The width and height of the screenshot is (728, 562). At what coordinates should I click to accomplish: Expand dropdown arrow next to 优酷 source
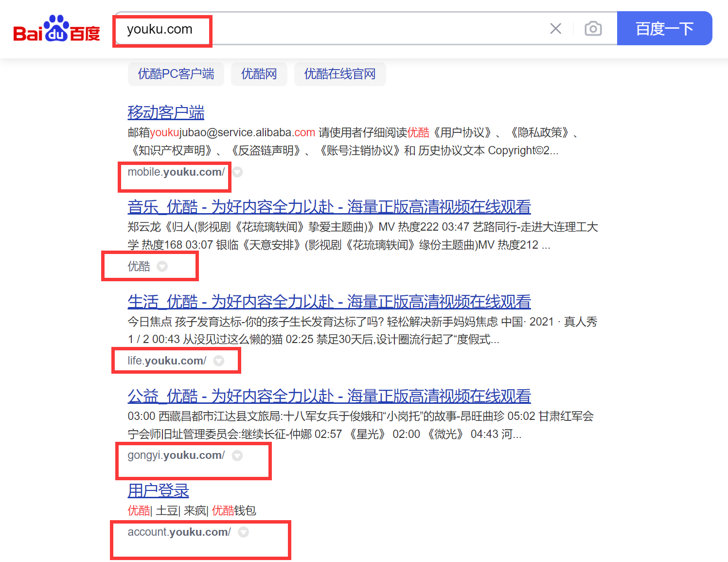[162, 266]
